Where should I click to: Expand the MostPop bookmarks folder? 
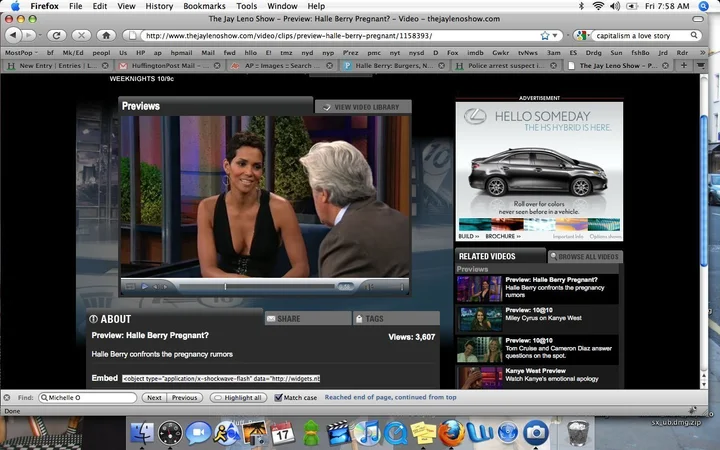tap(21, 53)
